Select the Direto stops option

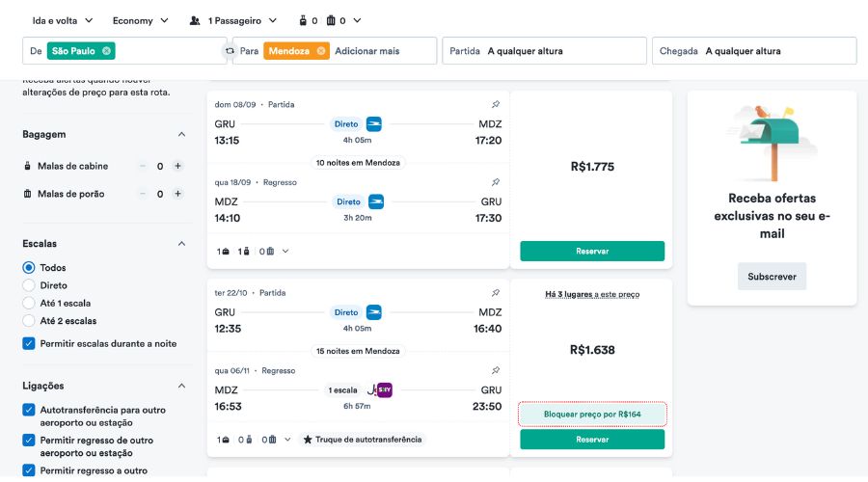[29, 285]
